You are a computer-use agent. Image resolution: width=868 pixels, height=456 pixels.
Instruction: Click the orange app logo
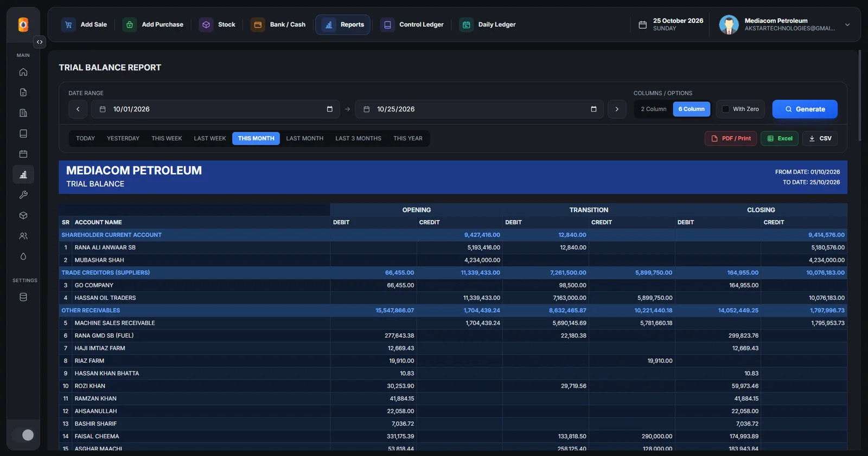pos(23,24)
